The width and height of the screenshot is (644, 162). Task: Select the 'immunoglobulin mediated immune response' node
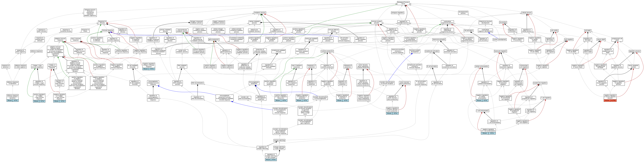[153, 83]
